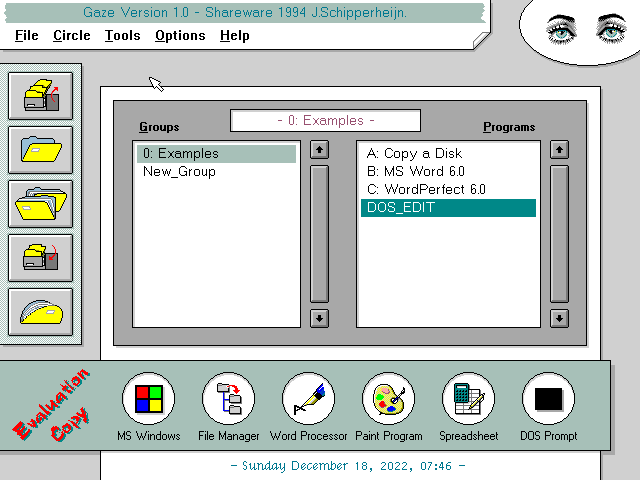
Task: Open the Paint Program palette icon
Action: 389,399
